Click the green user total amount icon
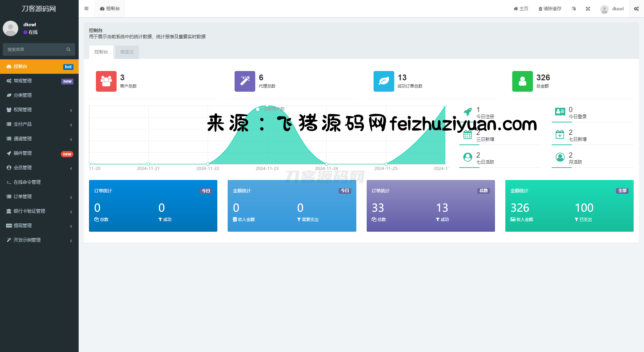 [522, 81]
